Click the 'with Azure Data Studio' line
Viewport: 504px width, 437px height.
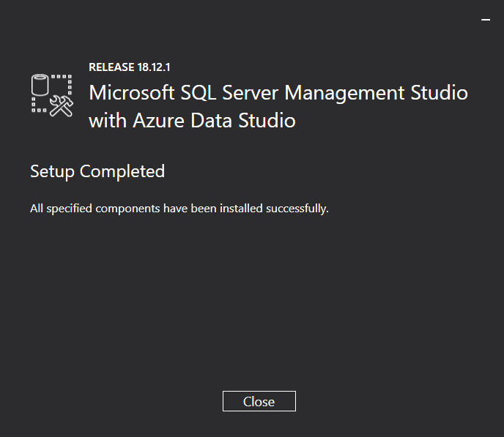point(192,120)
